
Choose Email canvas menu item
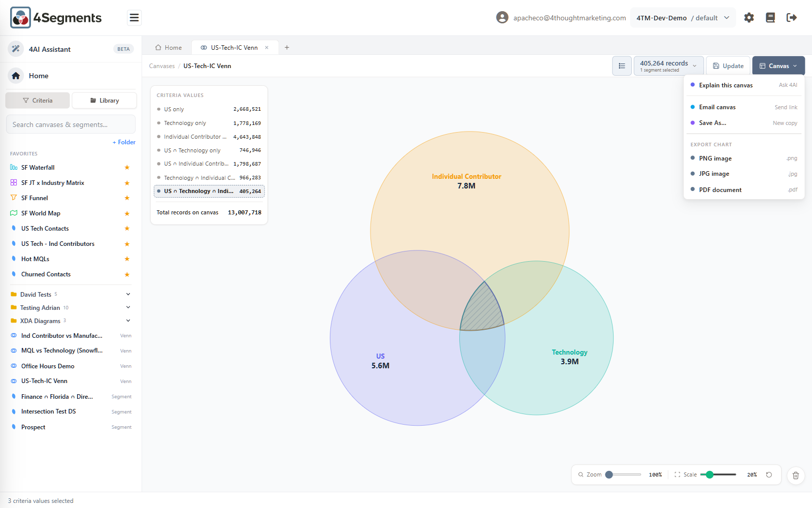(743, 107)
